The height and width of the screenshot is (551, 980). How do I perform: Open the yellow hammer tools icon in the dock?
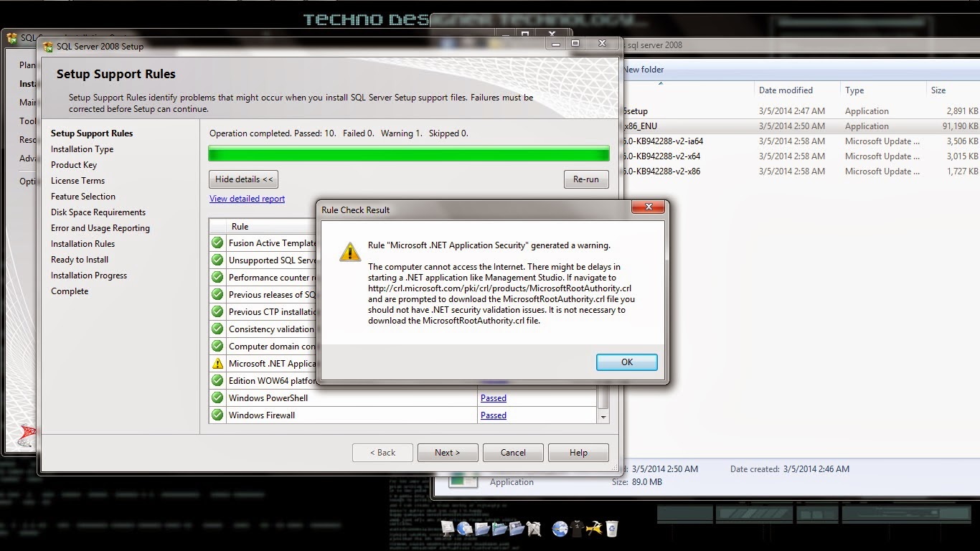(x=594, y=529)
